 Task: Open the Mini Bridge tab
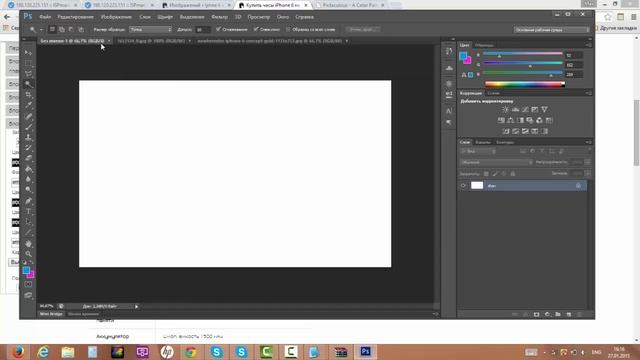click(x=51, y=314)
